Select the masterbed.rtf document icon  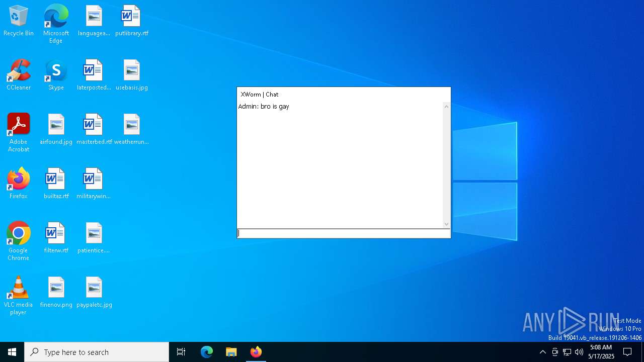click(x=94, y=130)
